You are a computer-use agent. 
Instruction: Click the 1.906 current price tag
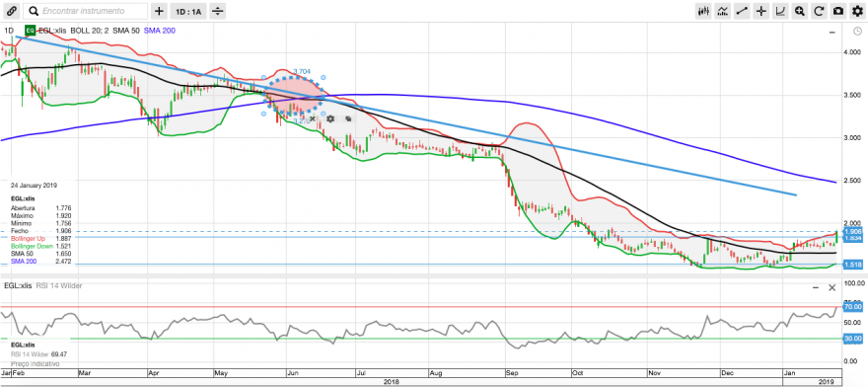coord(853,231)
